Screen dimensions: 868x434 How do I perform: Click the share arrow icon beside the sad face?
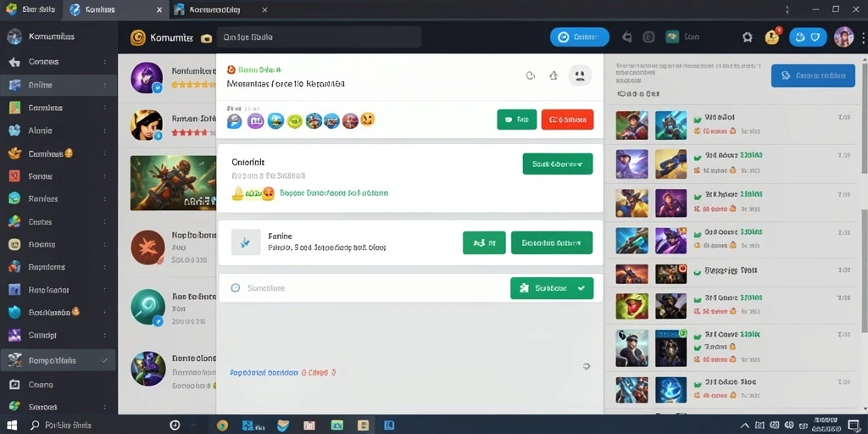[554, 75]
